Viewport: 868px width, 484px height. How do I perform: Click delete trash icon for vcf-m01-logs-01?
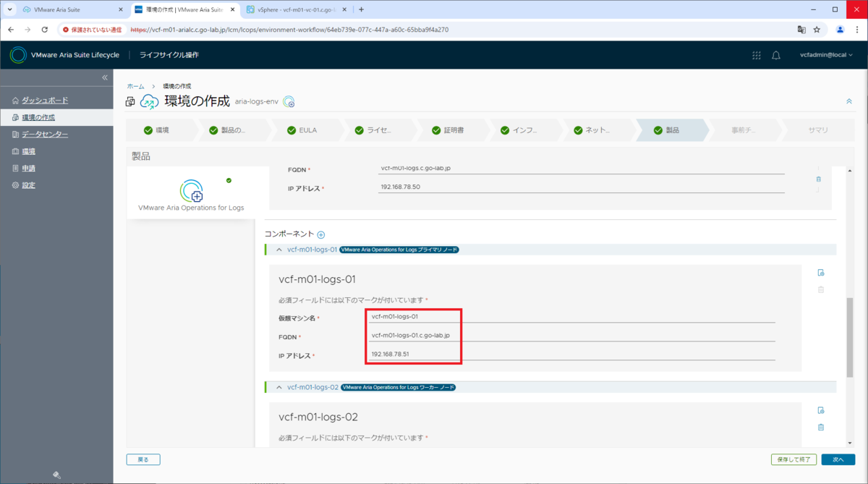(821, 289)
